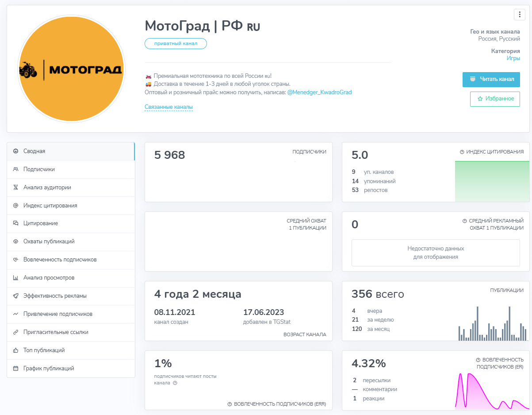Click the Эффективность рекламы rocket icon
This screenshot has height=415, width=532.
15,296
